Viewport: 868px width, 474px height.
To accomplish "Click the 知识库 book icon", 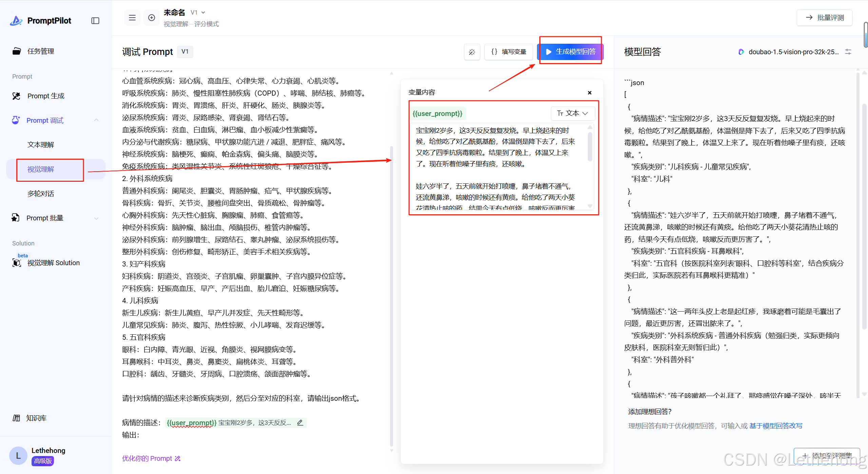I will [x=16, y=418].
